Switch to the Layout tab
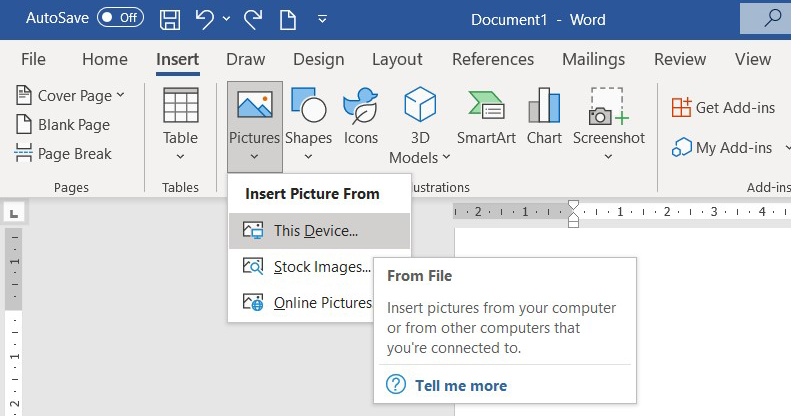Viewport: 791px width, 416px height. point(398,60)
